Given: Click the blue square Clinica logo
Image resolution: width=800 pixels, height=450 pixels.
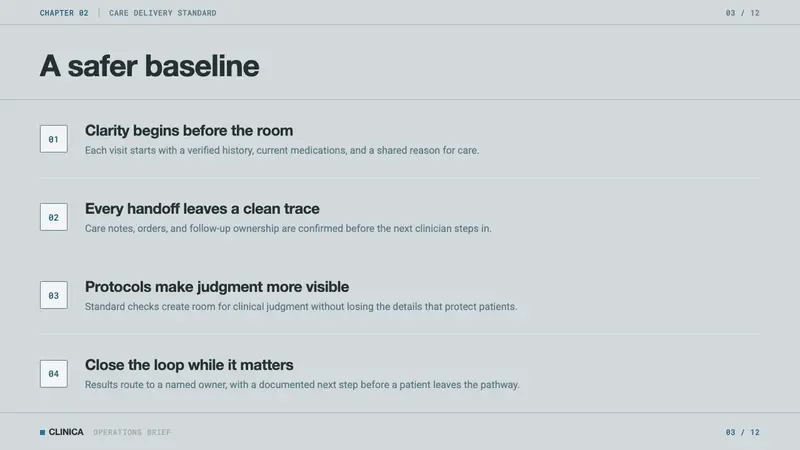Looking at the screenshot, I should (42, 432).
